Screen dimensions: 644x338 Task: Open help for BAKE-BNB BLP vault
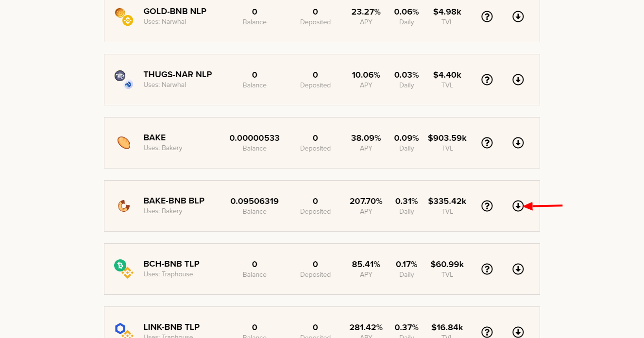point(487,206)
